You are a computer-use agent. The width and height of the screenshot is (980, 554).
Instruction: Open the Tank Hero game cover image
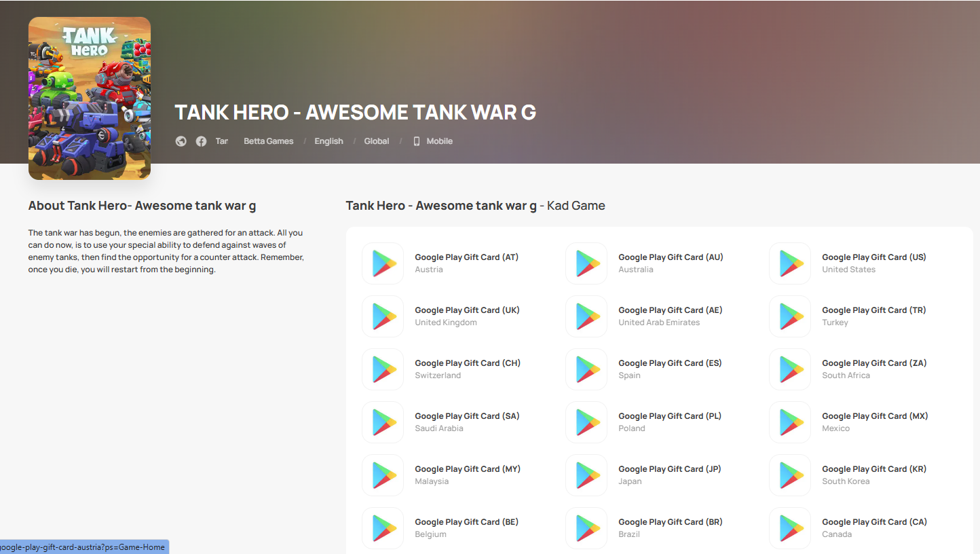click(x=90, y=98)
